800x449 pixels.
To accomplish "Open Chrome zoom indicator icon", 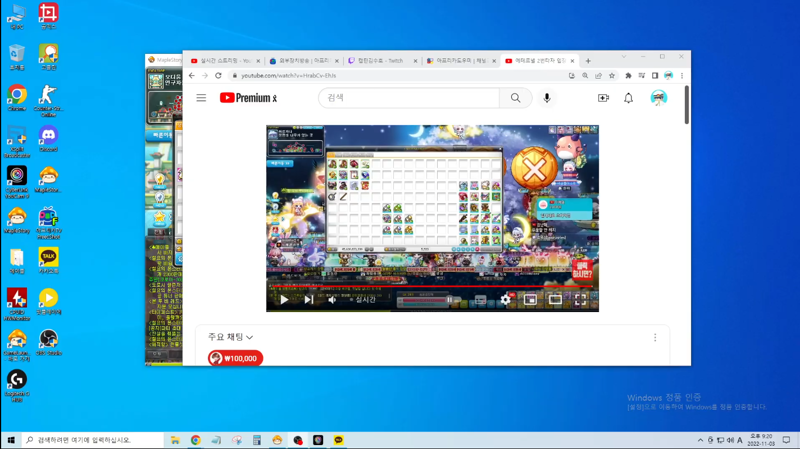I will click(585, 76).
